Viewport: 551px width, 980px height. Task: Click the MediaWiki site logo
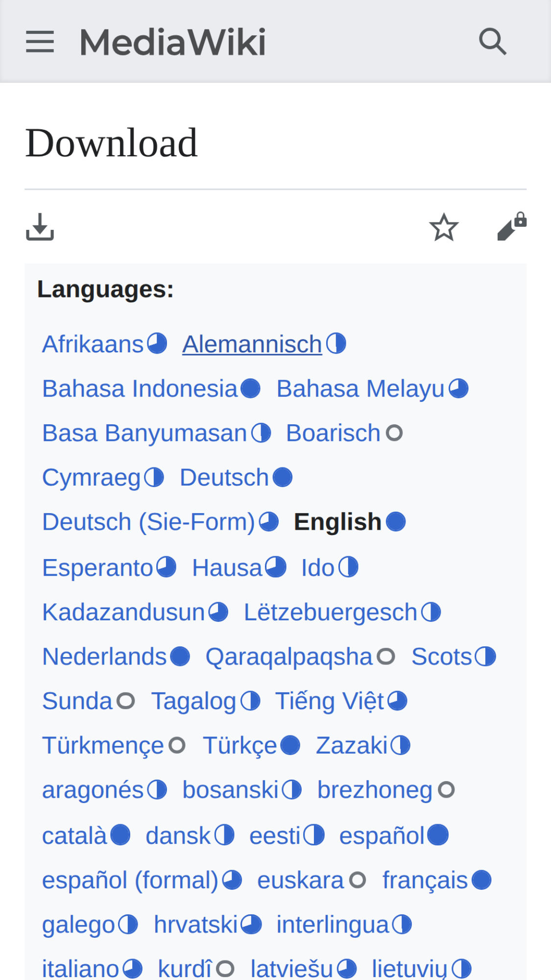click(x=172, y=42)
